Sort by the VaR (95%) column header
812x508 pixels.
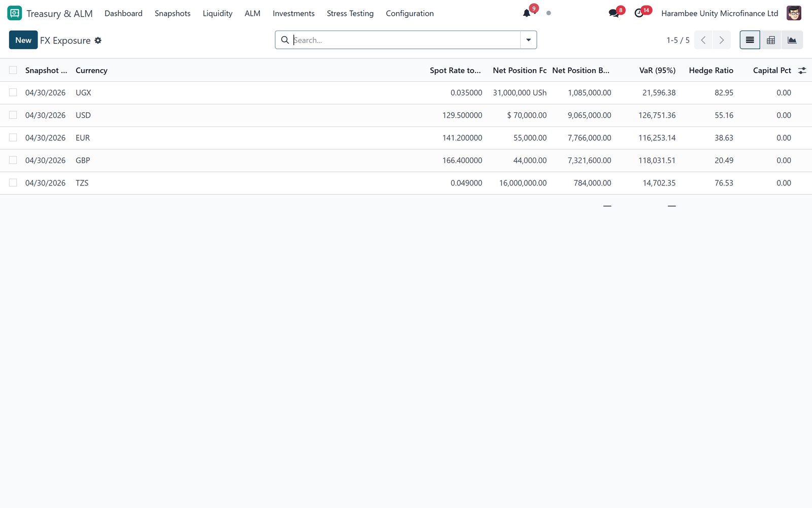tap(657, 71)
